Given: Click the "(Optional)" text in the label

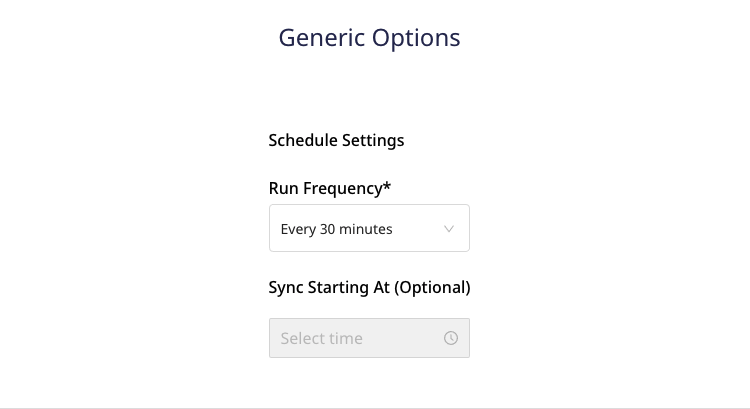Looking at the screenshot, I should coord(432,287).
